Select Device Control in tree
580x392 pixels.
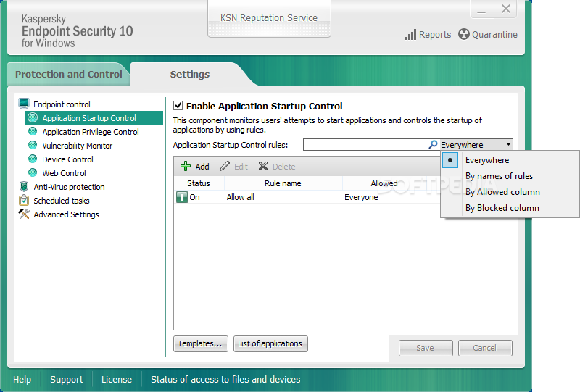[67, 159]
